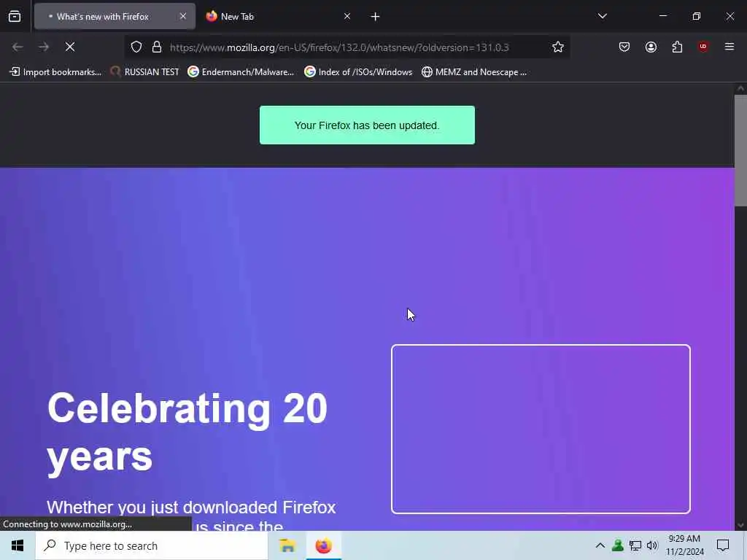Click the white-outlined media placeholder box

point(541,429)
